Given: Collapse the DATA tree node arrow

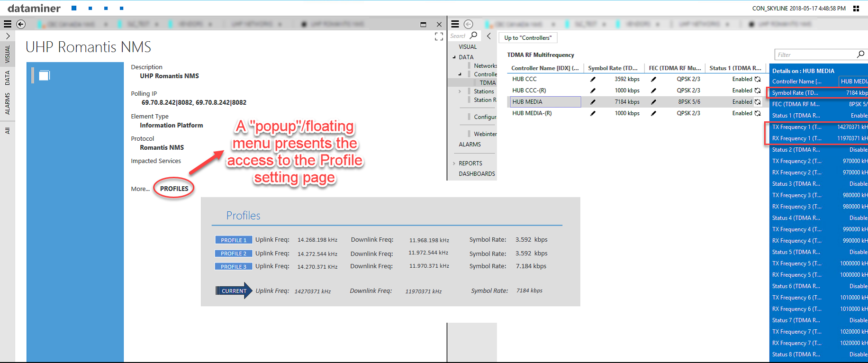Looking at the screenshot, I should tap(454, 57).
